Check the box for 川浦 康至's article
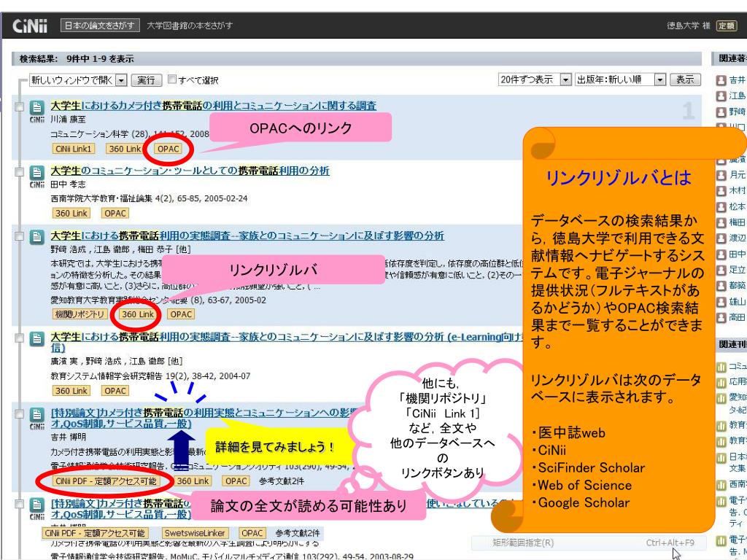This screenshot has height=560, width=747. pos(19,106)
